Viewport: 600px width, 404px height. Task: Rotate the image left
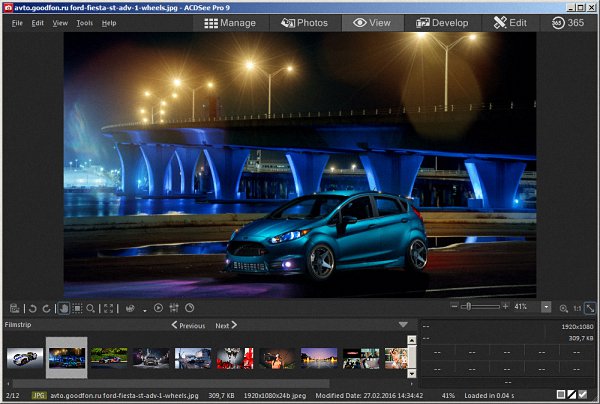tap(31, 308)
